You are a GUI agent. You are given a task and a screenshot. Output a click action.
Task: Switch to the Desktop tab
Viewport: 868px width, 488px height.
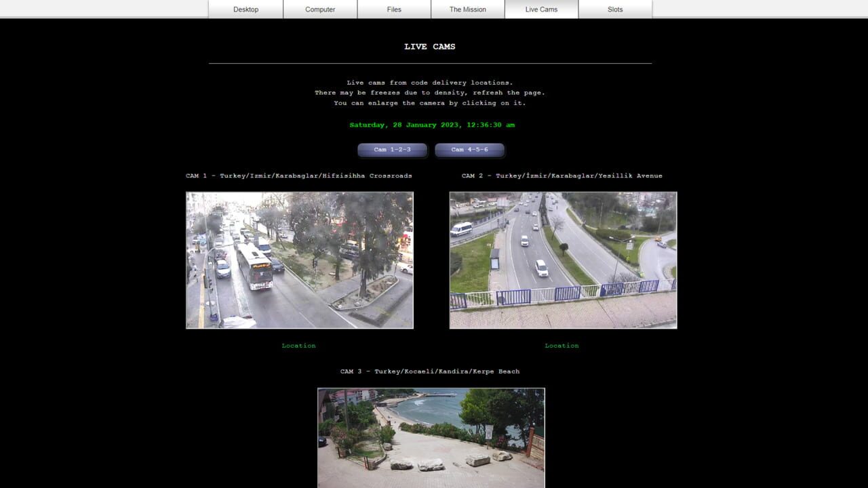[245, 9]
